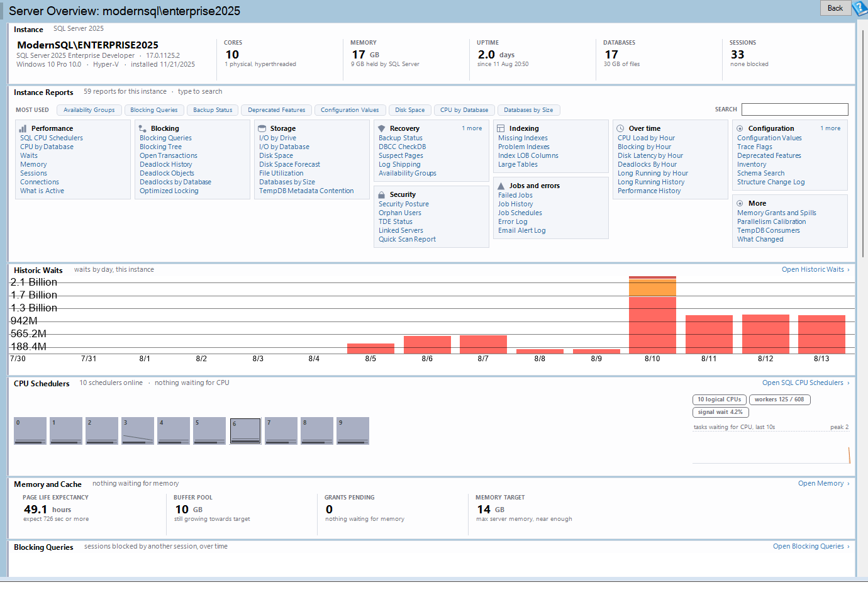This screenshot has height=614, width=868.
Task: Open DBCC CheckDB report
Action: click(403, 147)
